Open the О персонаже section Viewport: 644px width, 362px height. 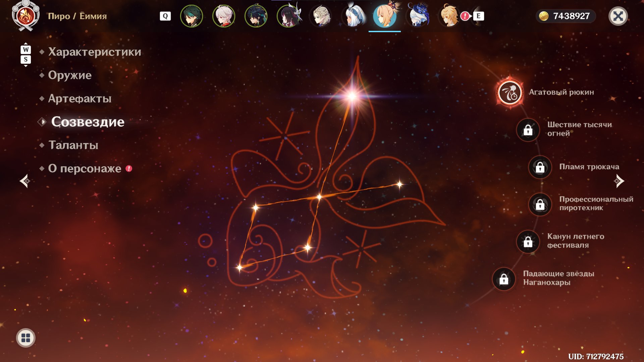click(85, 168)
